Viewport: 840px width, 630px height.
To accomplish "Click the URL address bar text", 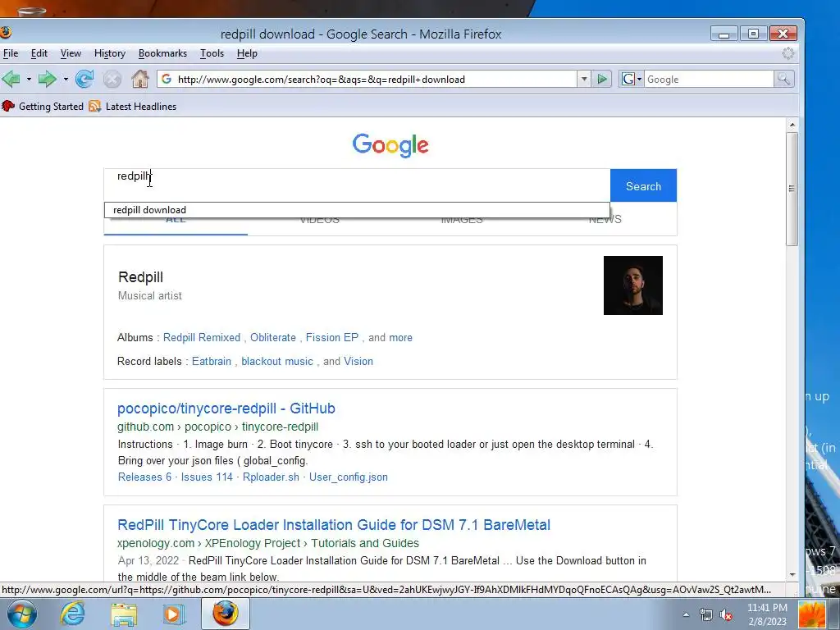I will click(x=322, y=80).
